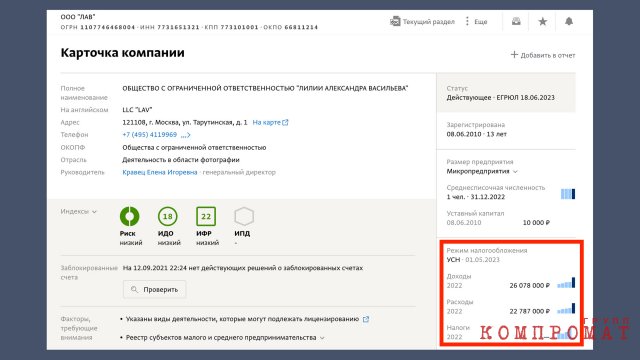Viewport: 640px width, 360px height.
Task: Click the Среднесписочная численность bar chart
Action: 568,194
